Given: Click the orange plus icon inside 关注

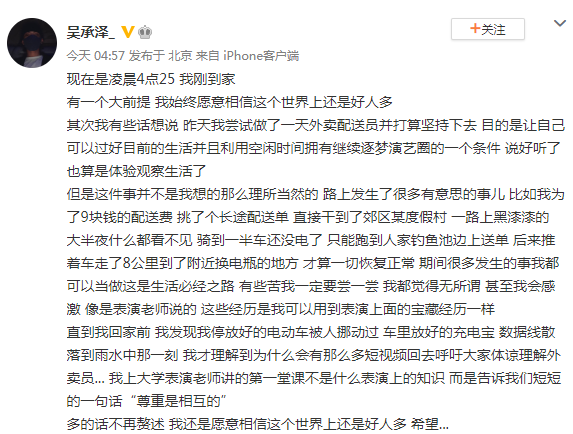Looking at the screenshot, I should (475, 28).
